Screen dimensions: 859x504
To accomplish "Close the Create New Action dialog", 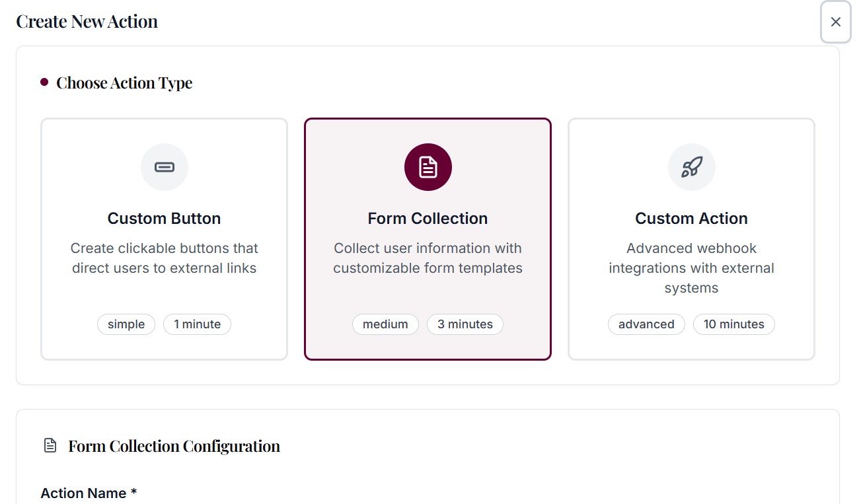I will (835, 22).
